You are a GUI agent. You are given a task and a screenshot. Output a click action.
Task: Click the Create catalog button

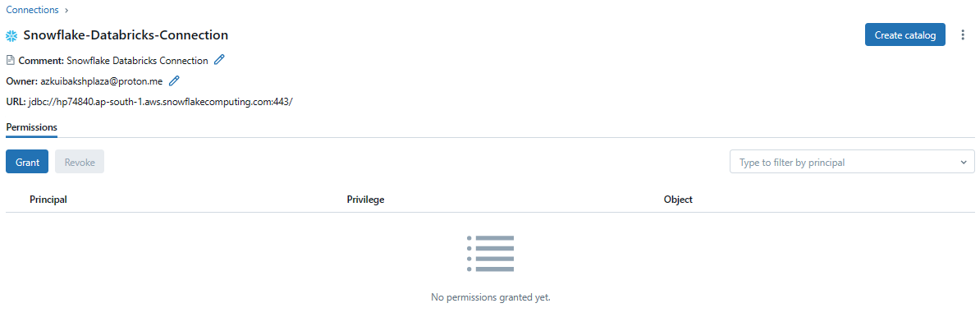(x=905, y=35)
